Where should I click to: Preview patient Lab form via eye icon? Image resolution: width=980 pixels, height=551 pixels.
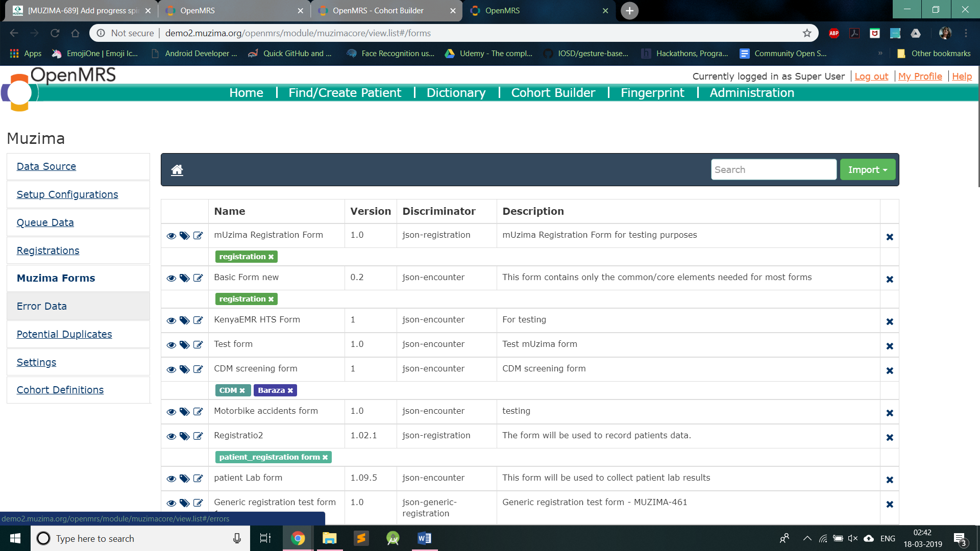click(x=171, y=479)
